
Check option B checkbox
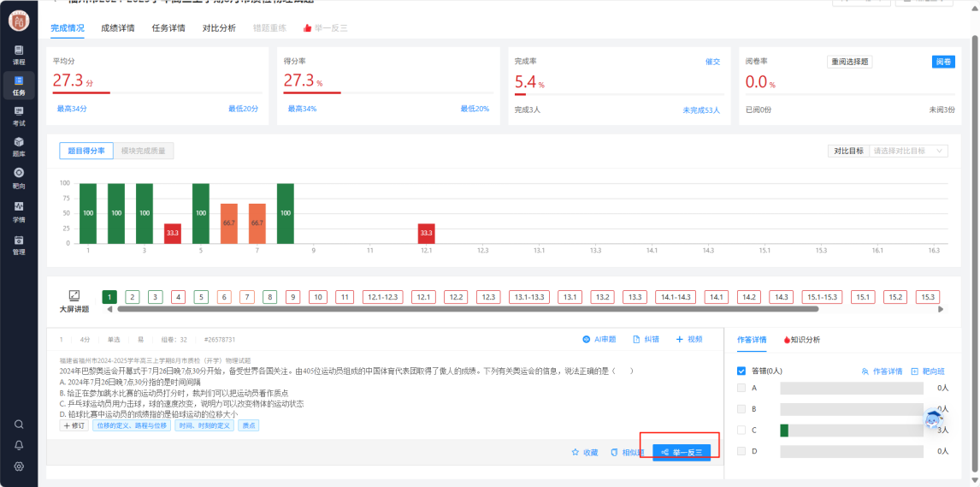(741, 409)
